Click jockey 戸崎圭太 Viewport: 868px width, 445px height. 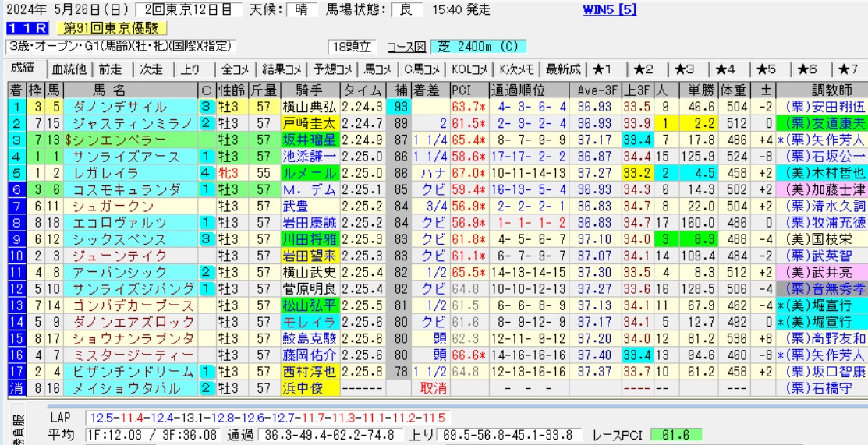tap(310, 123)
